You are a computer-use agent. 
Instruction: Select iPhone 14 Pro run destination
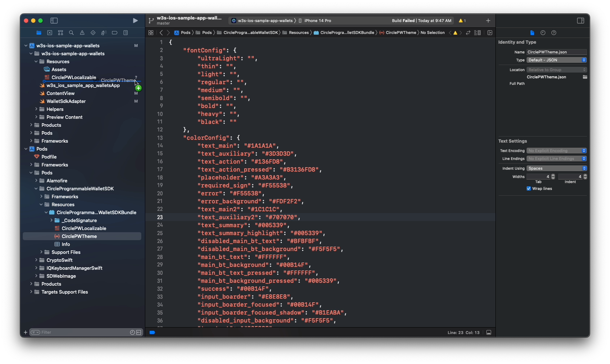[317, 21]
